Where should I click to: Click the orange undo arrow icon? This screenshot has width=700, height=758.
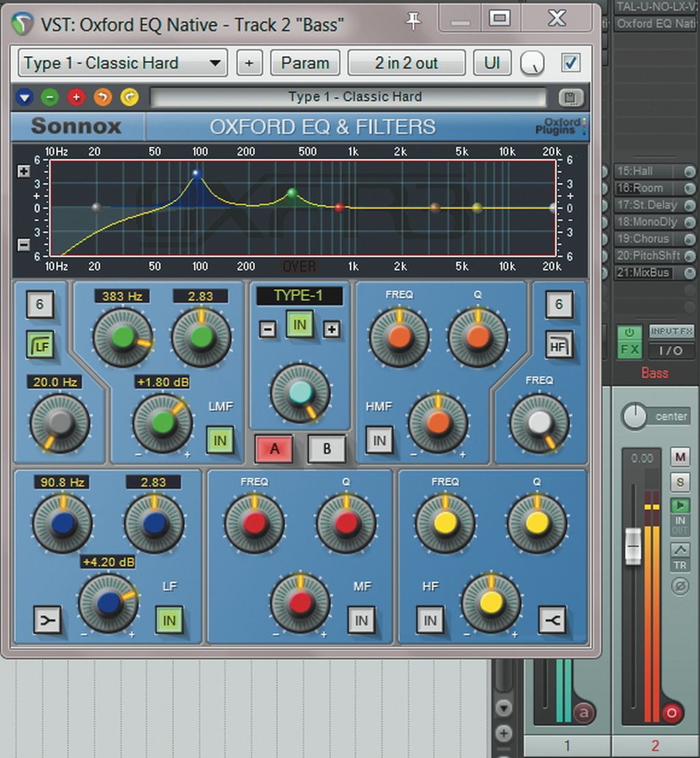[x=103, y=98]
